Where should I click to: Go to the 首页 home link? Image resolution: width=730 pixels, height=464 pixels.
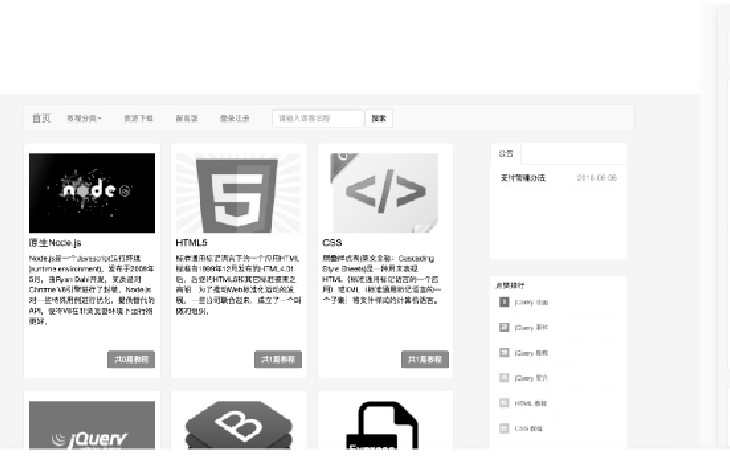pos(41,118)
